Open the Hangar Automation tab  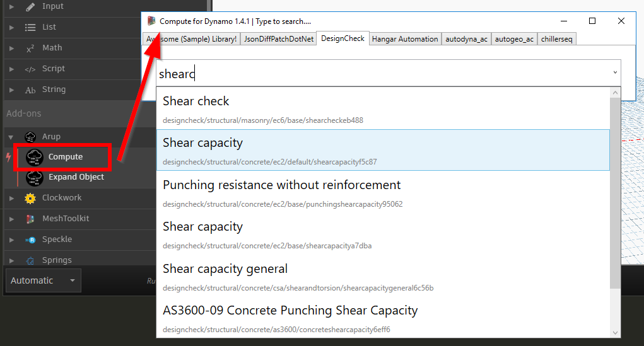(405, 39)
